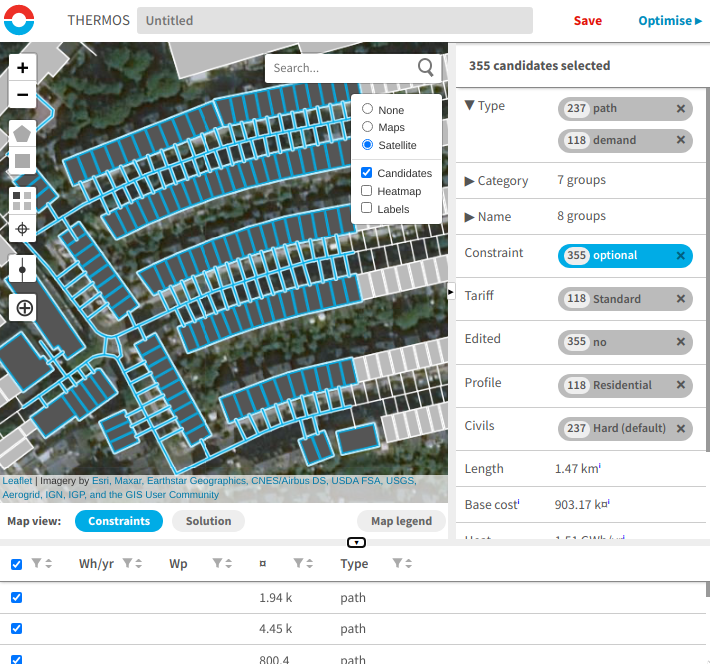
Task: Enable the Labels layer checkbox
Action: point(366,208)
